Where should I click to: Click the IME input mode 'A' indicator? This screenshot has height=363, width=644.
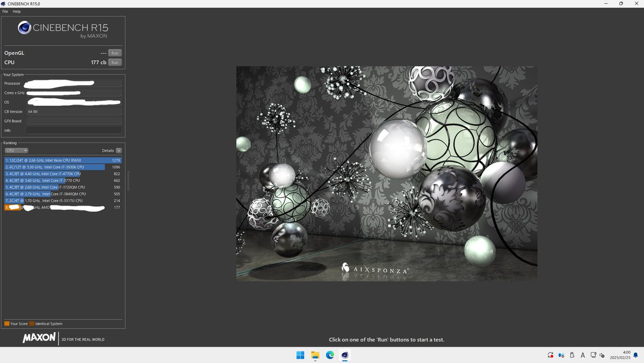pyautogui.click(x=582, y=355)
